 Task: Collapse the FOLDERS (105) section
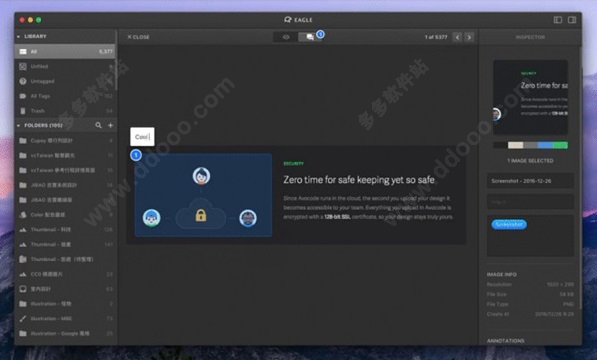click(x=18, y=125)
